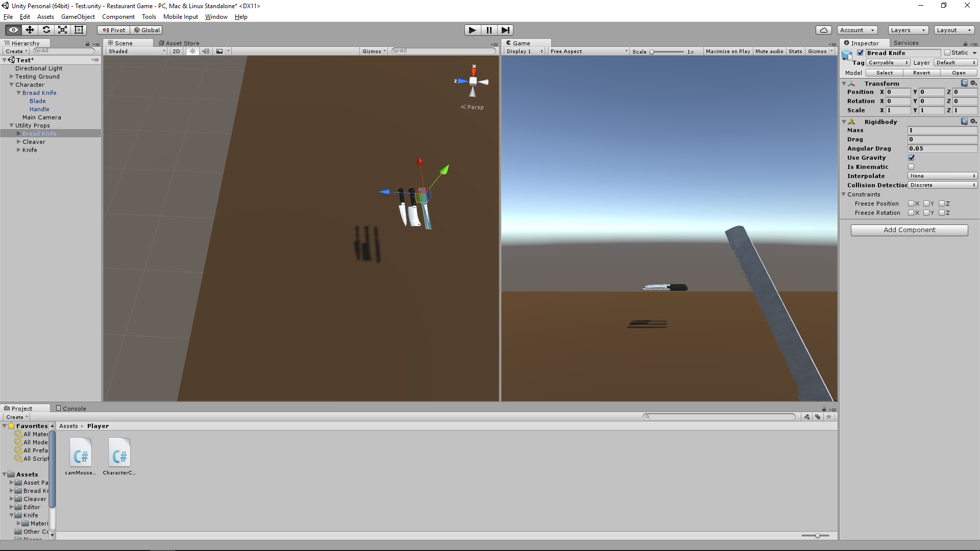This screenshot has height=551, width=980.
Task: Open the Component menu
Action: tap(118, 17)
